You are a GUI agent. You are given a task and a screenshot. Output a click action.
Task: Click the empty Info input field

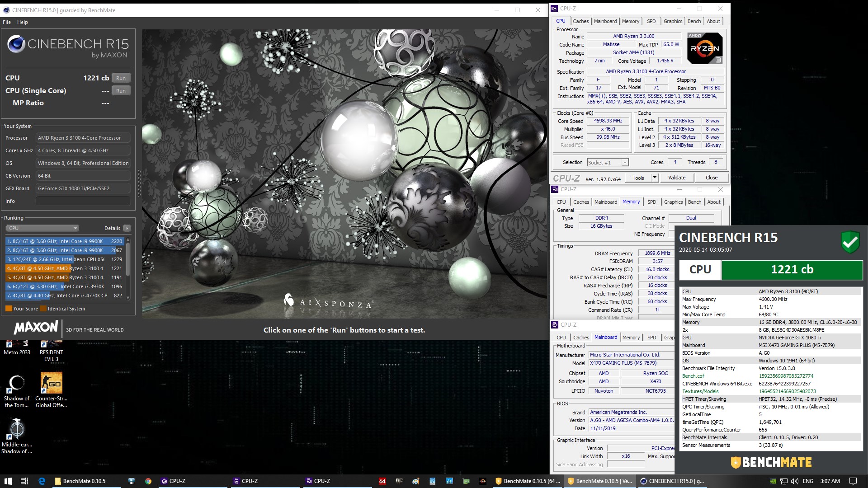coord(83,201)
